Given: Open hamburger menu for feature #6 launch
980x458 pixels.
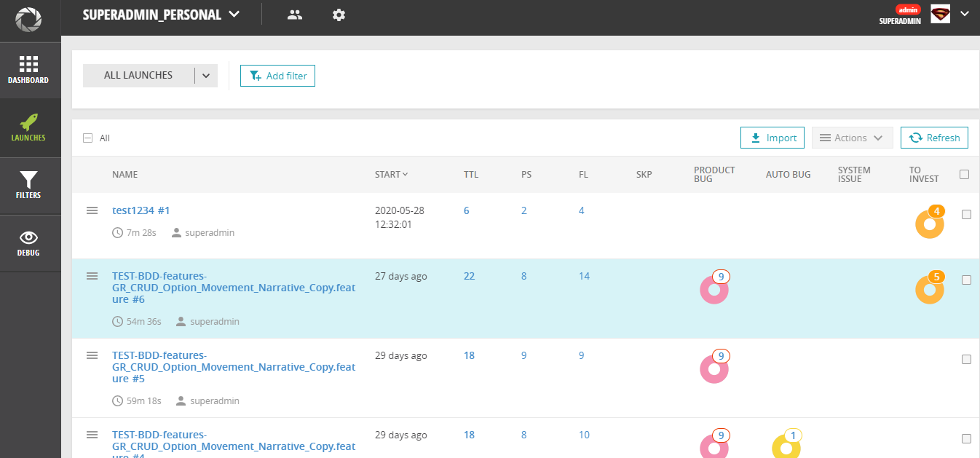Looking at the screenshot, I should 92,276.
